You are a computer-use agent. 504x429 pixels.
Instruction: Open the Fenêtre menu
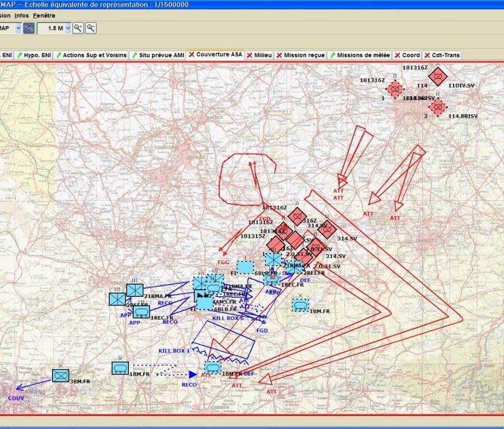pos(44,15)
